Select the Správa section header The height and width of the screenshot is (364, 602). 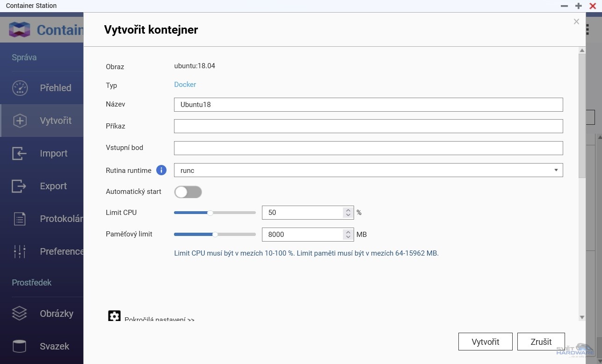click(24, 57)
